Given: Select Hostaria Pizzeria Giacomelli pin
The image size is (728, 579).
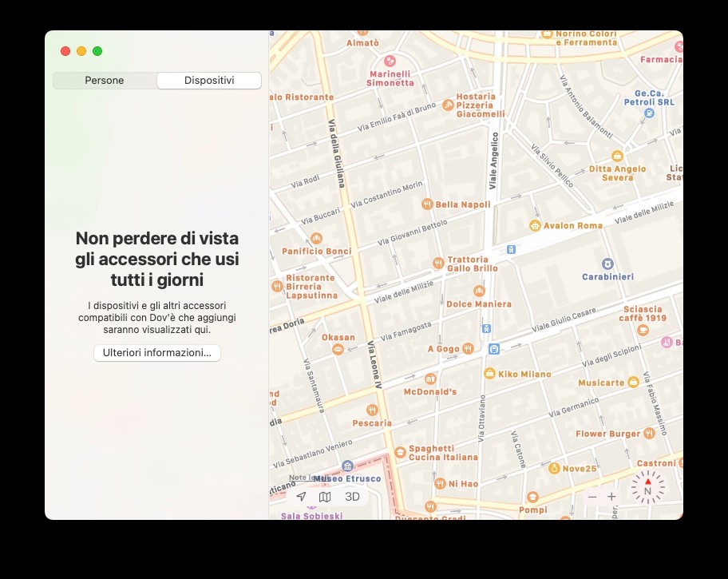Looking at the screenshot, I should click(x=448, y=105).
